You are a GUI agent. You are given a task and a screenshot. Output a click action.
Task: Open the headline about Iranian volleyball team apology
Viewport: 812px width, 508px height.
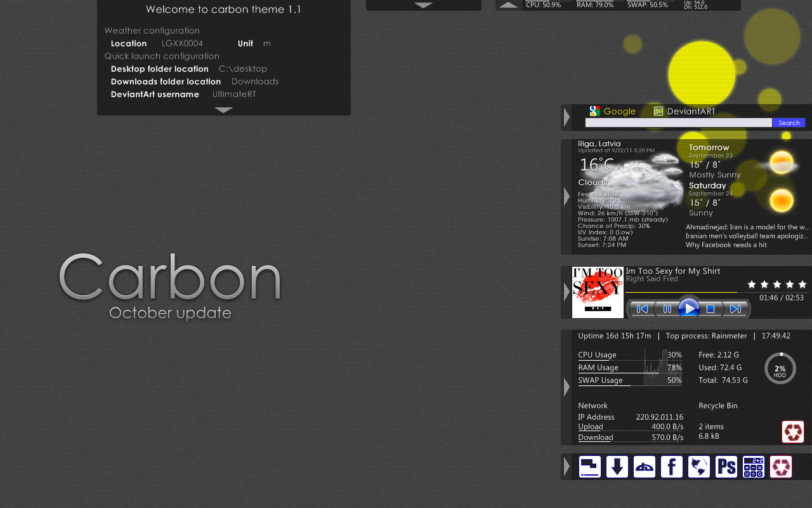(x=745, y=235)
